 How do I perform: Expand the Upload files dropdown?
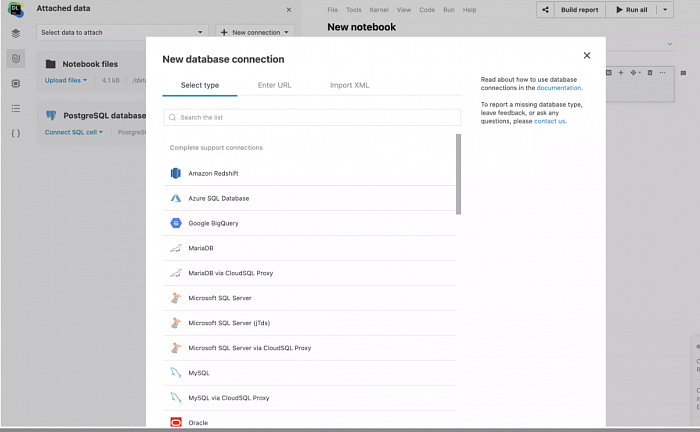[66, 80]
